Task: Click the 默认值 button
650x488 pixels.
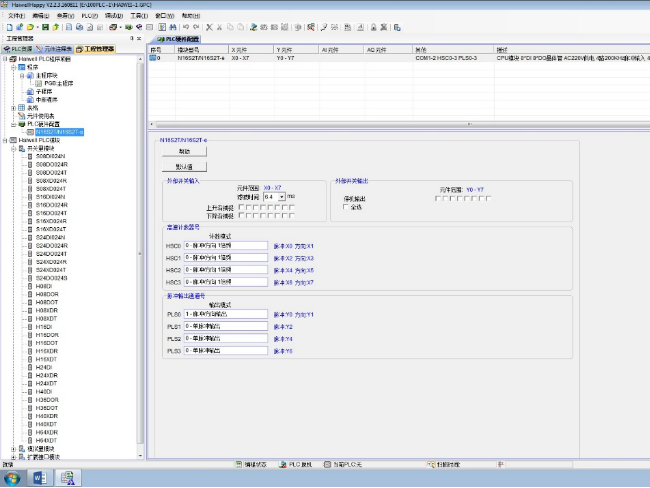Action: pos(184,166)
